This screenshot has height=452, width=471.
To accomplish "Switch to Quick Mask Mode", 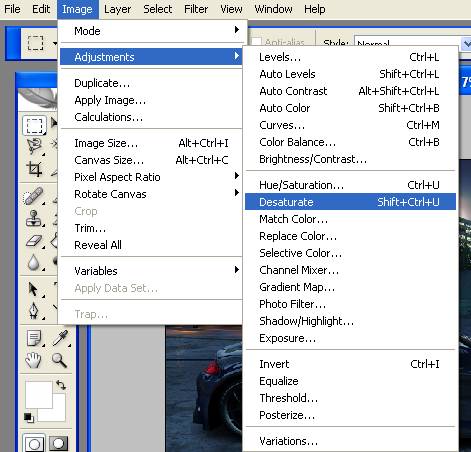I will (x=59, y=443).
